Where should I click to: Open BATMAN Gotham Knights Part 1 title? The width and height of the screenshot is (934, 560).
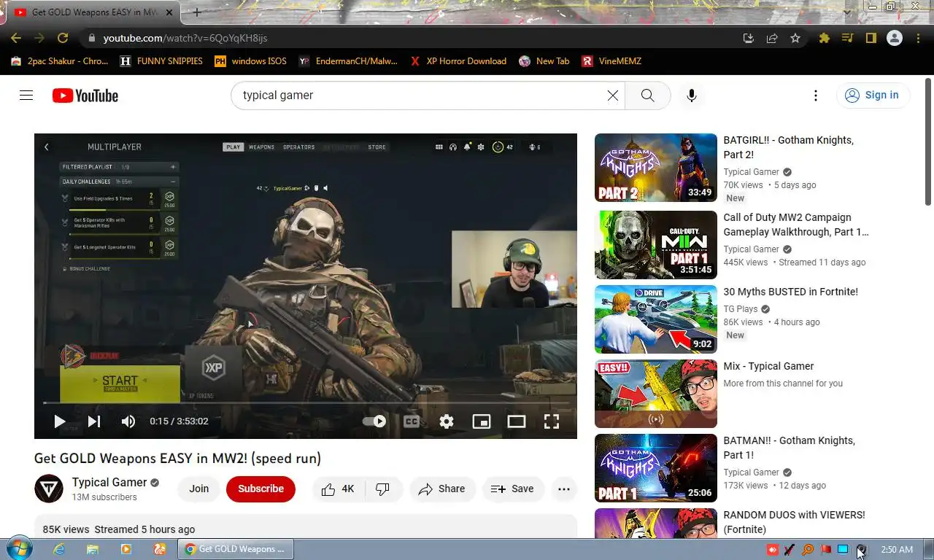789,448
